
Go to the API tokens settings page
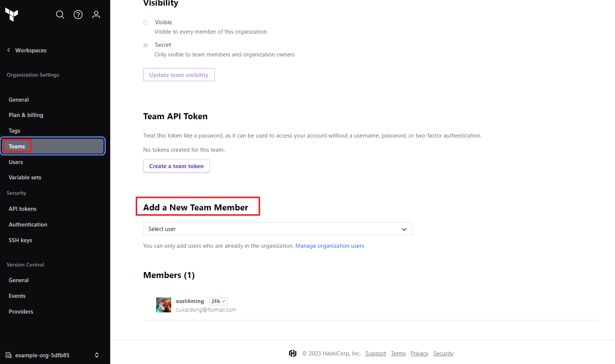(23, 209)
